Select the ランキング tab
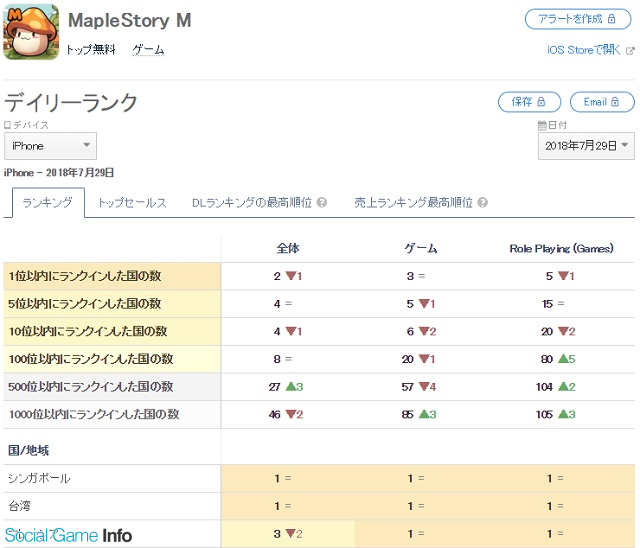This screenshot has height=548, width=640. coord(48,202)
